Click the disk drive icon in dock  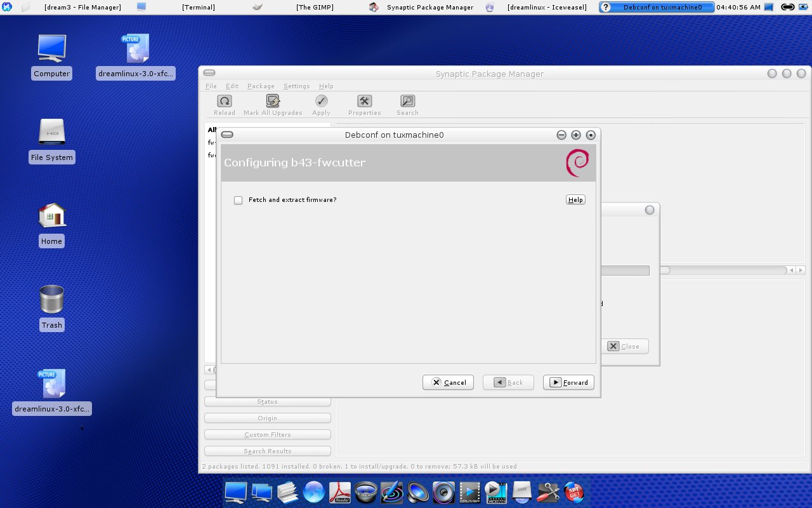click(521, 492)
